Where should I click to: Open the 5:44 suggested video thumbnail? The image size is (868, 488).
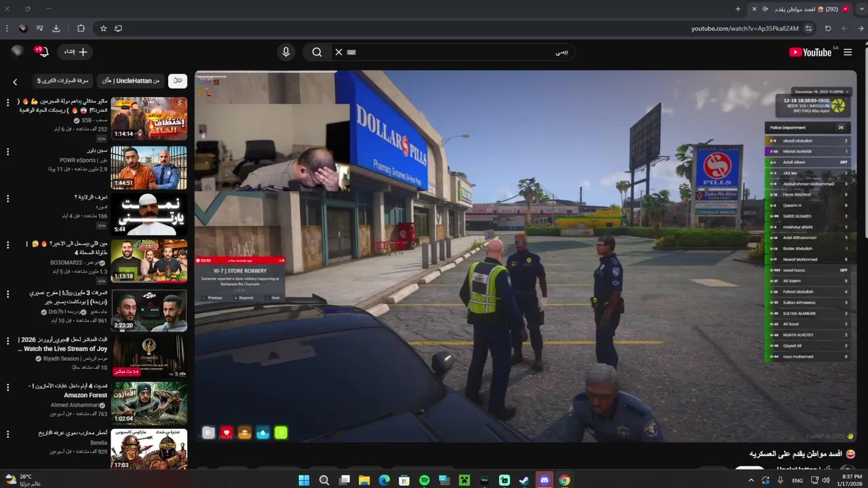pyautogui.click(x=149, y=214)
